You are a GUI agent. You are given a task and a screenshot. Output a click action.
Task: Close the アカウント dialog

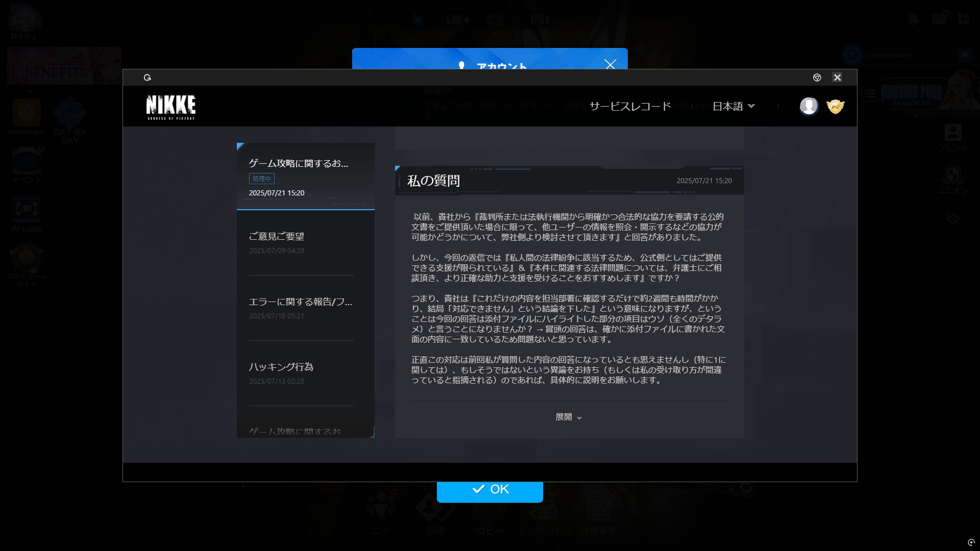pos(610,64)
